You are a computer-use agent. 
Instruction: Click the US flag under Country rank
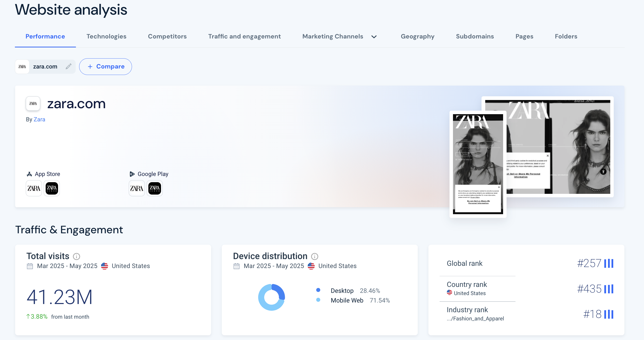(450, 292)
